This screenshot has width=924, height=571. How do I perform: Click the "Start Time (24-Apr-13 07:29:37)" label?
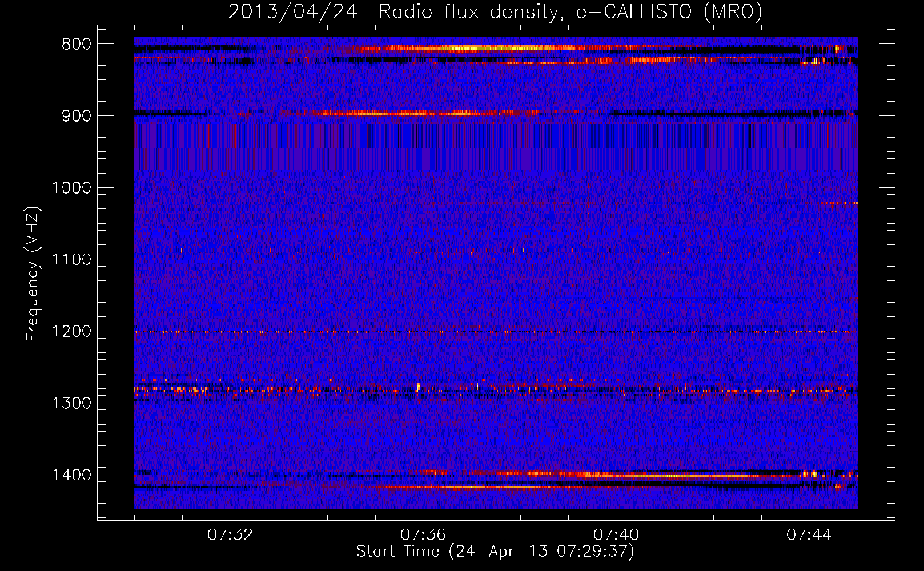tap(495, 552)
